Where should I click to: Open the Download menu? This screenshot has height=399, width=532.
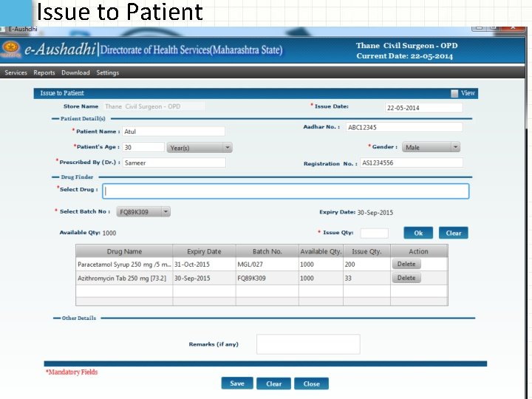(x=75, y=72)
